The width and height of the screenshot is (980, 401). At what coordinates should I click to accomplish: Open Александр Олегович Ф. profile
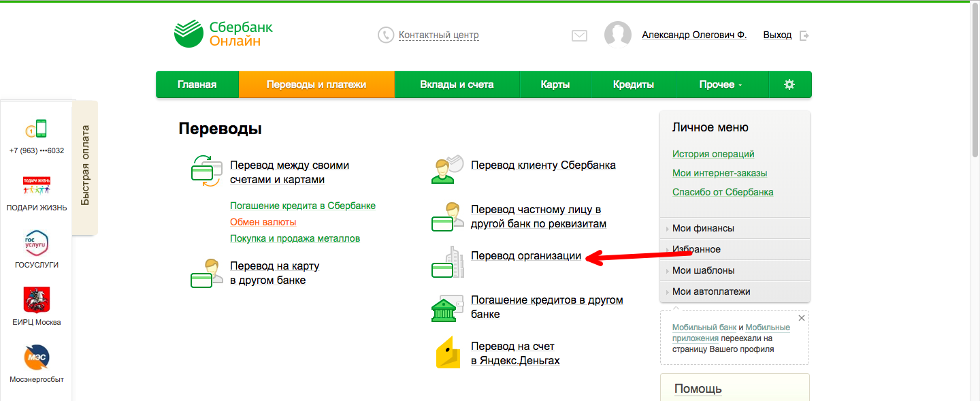pos(694,35)
